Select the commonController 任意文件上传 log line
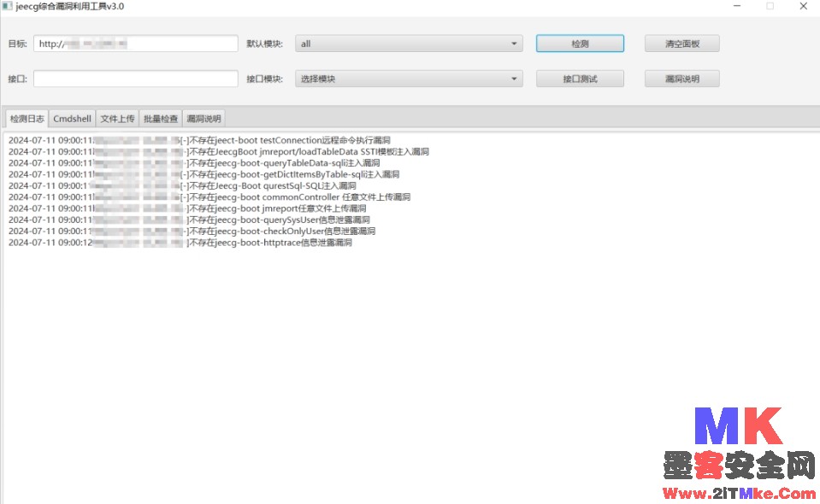The height and width of the screenshot is (504, 820). click(209, 197)
